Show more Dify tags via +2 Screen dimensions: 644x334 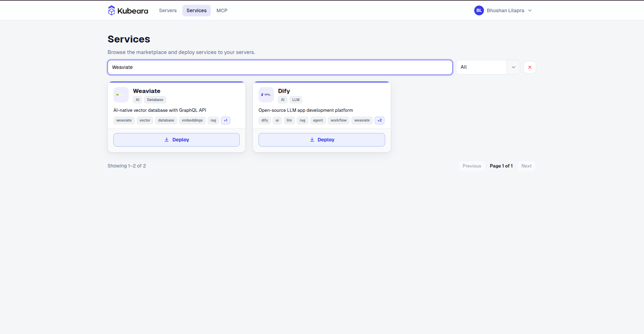coord(380,121)
